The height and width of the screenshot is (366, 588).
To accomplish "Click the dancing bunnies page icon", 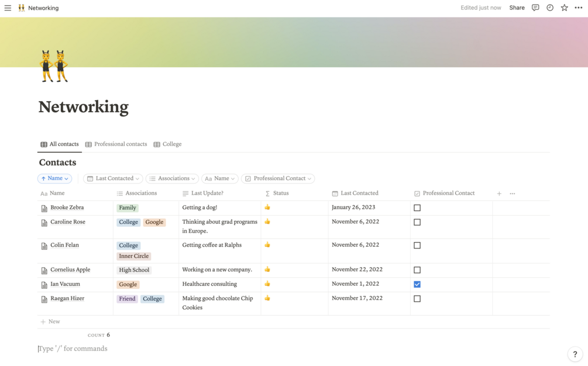I will point(54,65).
